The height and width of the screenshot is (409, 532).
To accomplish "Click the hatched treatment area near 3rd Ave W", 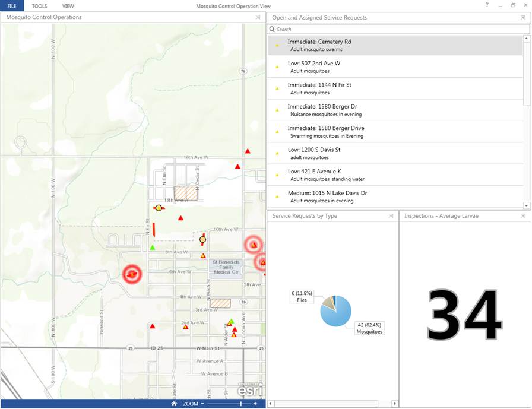I will (220, 303).
